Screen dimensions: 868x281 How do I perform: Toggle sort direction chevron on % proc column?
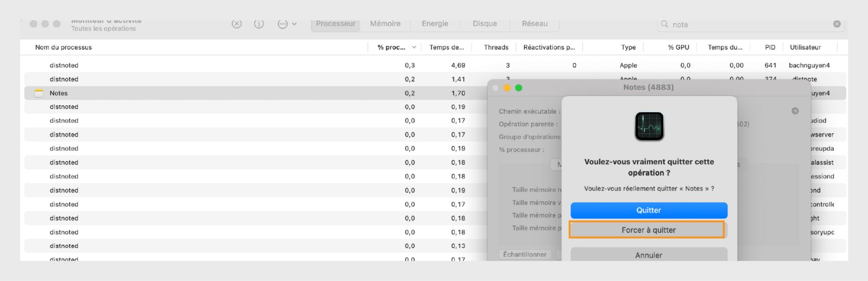click(x=414, y=47)
